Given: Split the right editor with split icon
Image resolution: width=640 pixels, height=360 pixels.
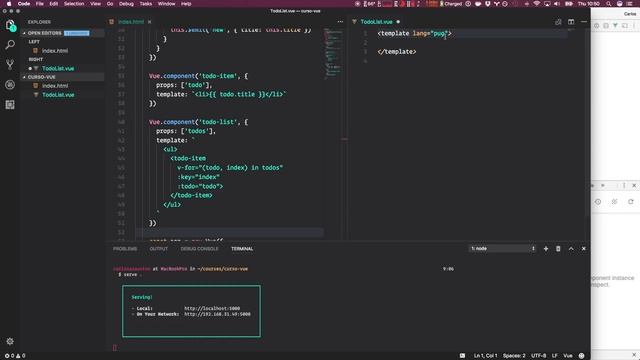Looking at the screenshot, I should click(x=571, y=22).
